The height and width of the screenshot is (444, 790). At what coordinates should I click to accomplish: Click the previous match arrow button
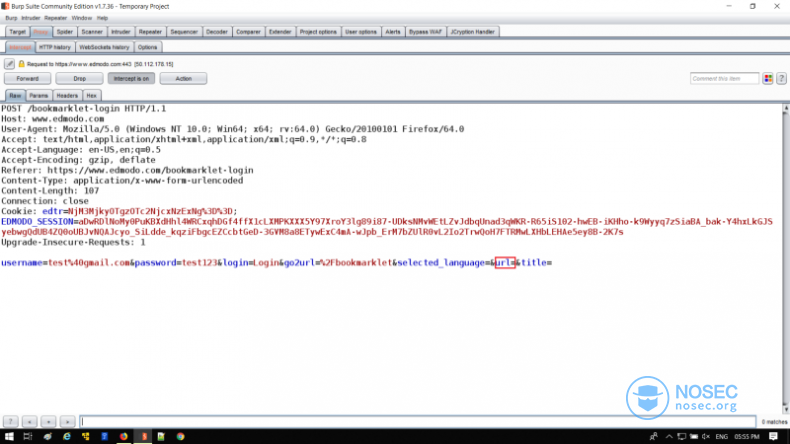30,421
